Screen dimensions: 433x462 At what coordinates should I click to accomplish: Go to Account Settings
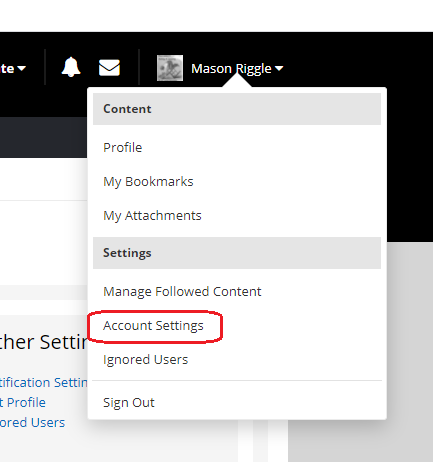pos(153,326)
